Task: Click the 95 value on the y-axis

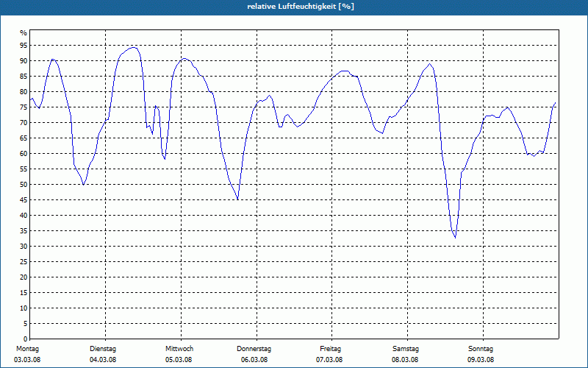Action: click(24, 46)
